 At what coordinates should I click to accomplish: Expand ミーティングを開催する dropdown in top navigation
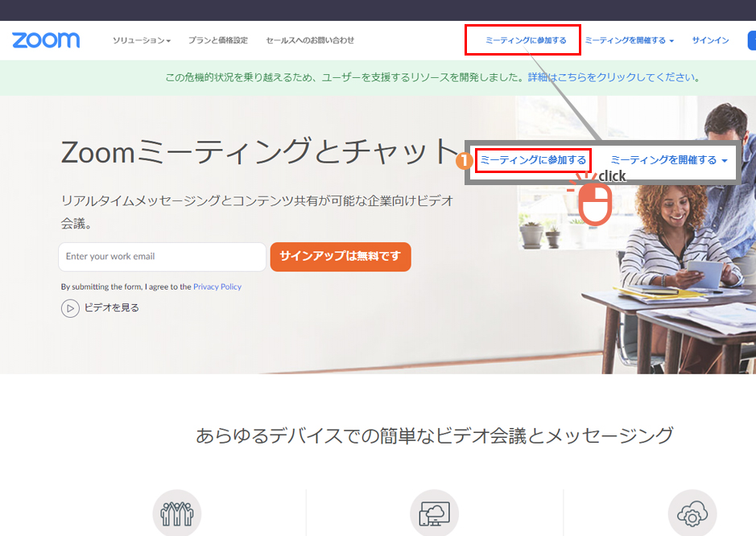click(x=630, y=40)
